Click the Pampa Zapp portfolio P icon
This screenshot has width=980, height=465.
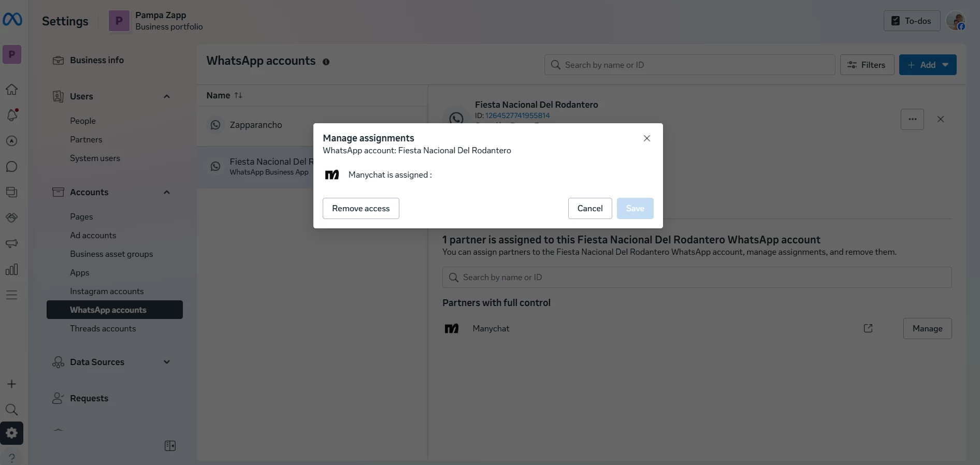click(x=119, y=21)
